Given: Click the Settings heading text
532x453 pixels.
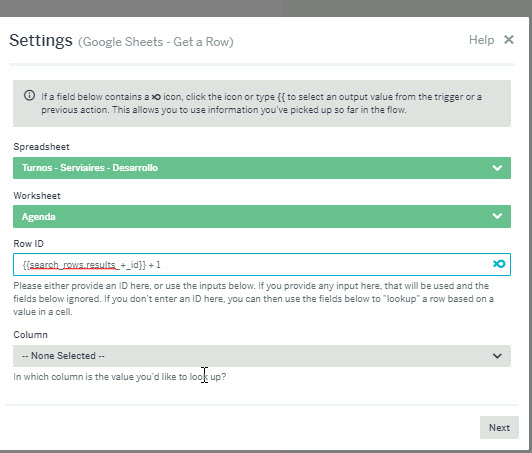Looking at the screenshot, I should pyautogui.click(x=41, y=40).
